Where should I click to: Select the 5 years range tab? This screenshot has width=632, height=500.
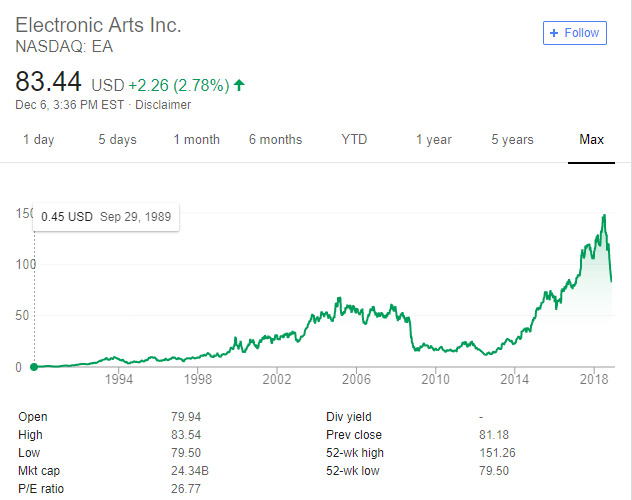click(x=512, y=139)
